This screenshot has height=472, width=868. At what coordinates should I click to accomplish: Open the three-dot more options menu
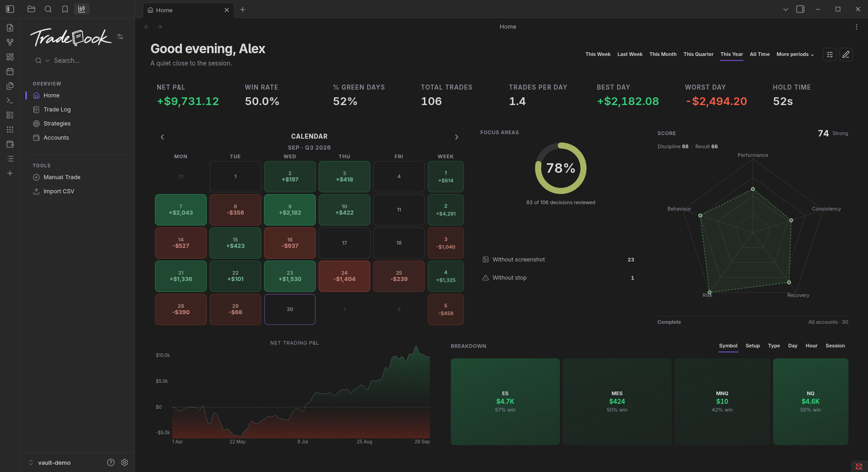[x=857, y=27]
